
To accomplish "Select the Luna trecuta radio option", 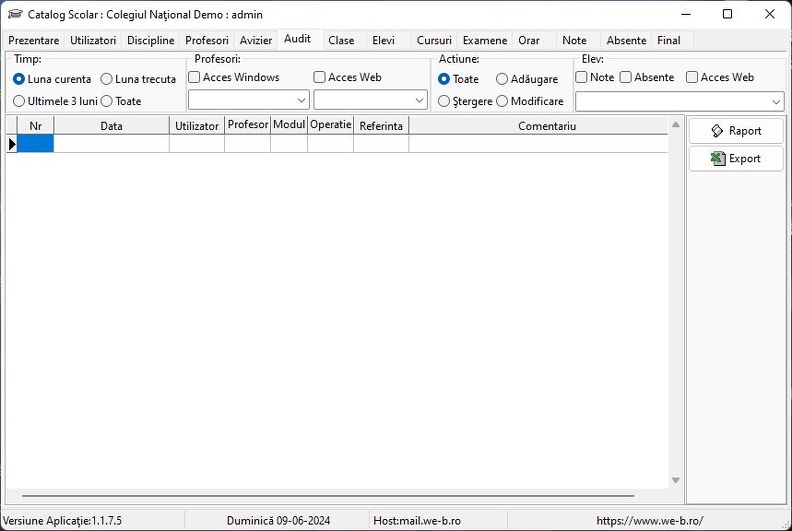I will (106, 79).
